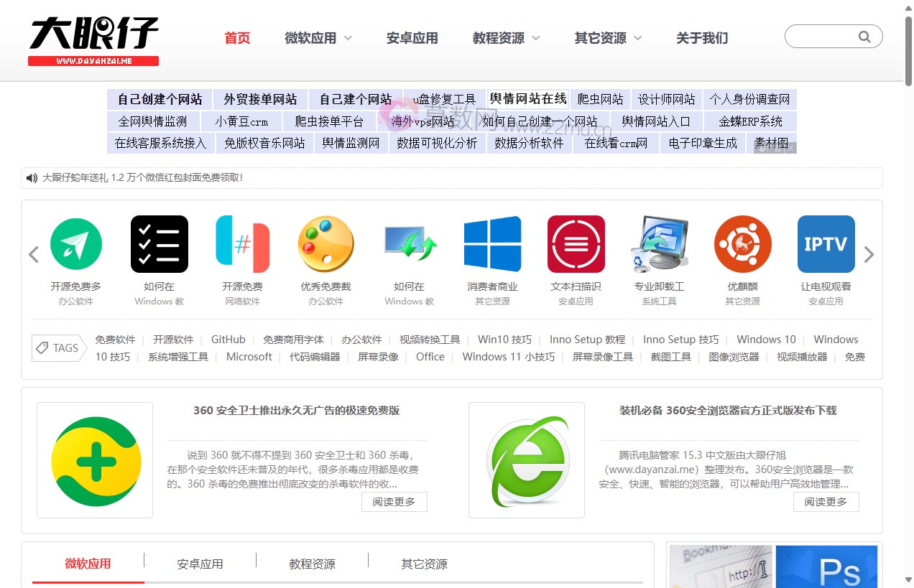Open the 360 安全浏览器 green e icon
Screen dimensions: 914x588
point(526,459)
